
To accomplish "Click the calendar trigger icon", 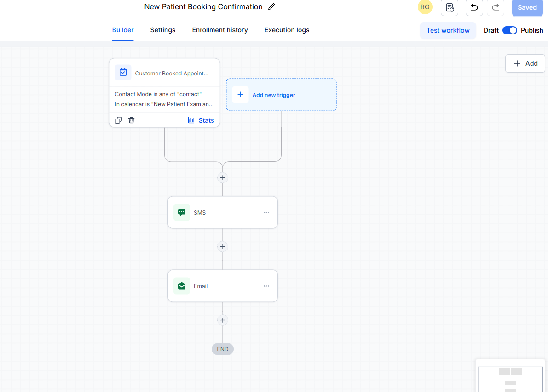I will [x=123, y=72].
